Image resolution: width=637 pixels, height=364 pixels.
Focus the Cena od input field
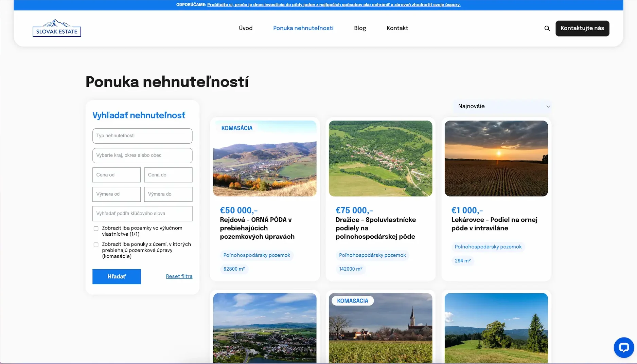pos(117,175)
